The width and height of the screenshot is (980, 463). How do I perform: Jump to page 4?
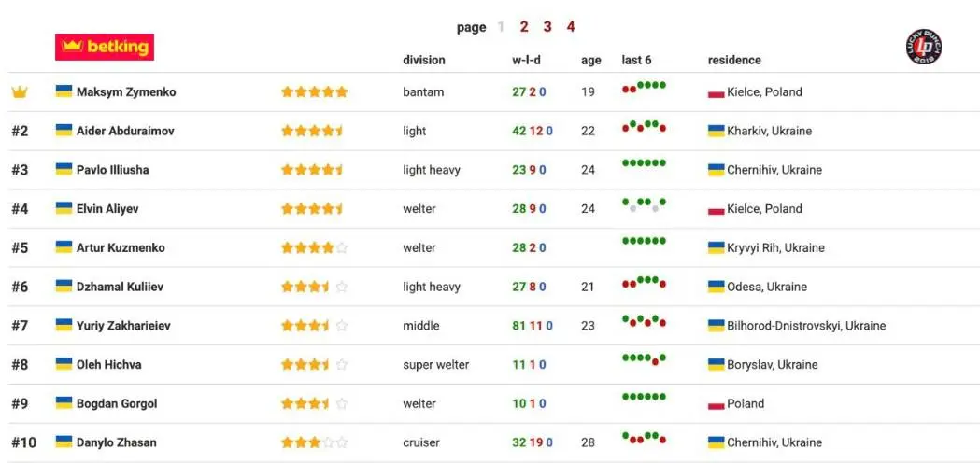pos(571,27)
